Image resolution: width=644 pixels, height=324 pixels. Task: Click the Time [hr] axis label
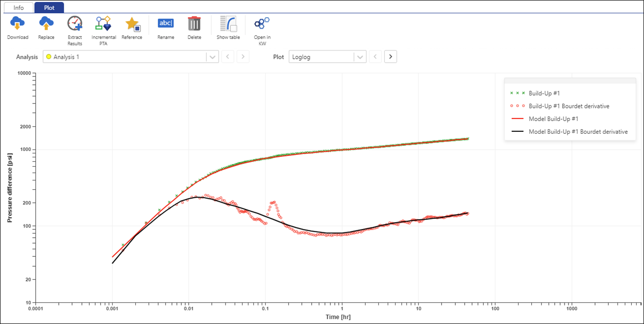click(338, 317)
